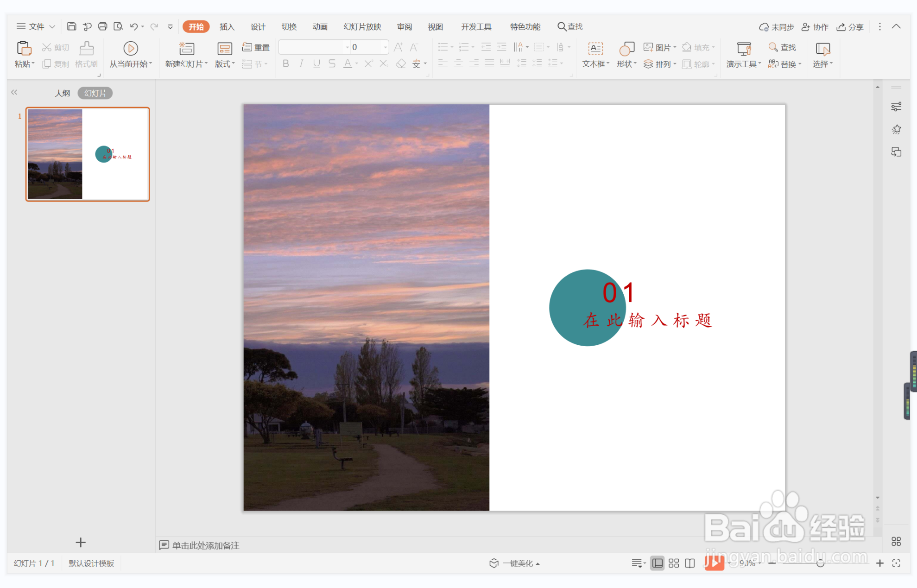This screenshot has width=917, height=588.
Task: Click the Not Synced (未同步) button
Action: (776, 27)
